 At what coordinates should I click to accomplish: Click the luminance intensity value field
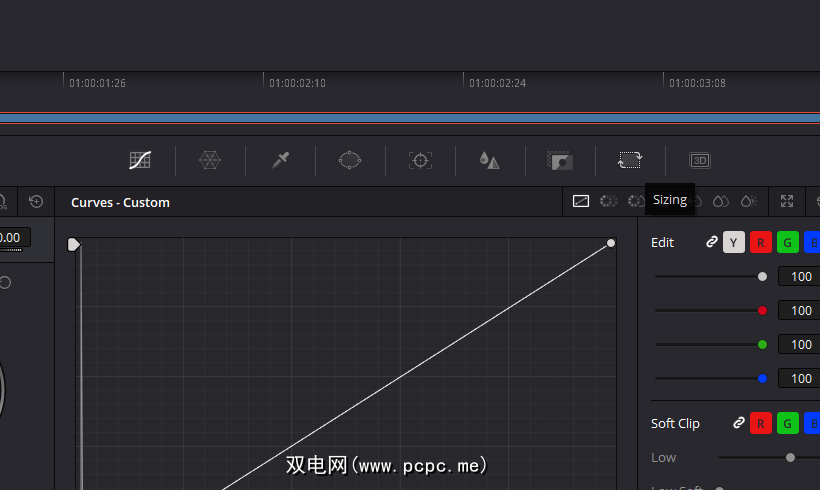[800, 277]
